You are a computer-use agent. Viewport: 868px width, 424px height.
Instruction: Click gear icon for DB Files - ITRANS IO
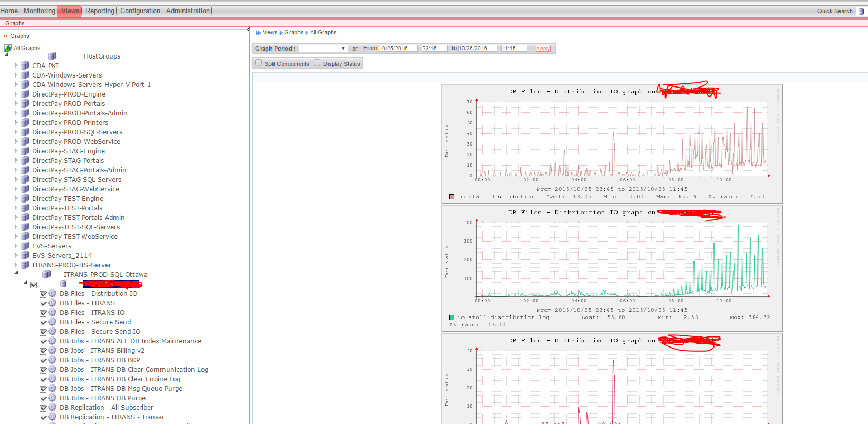pyautogui.click(x=52, y=312)
